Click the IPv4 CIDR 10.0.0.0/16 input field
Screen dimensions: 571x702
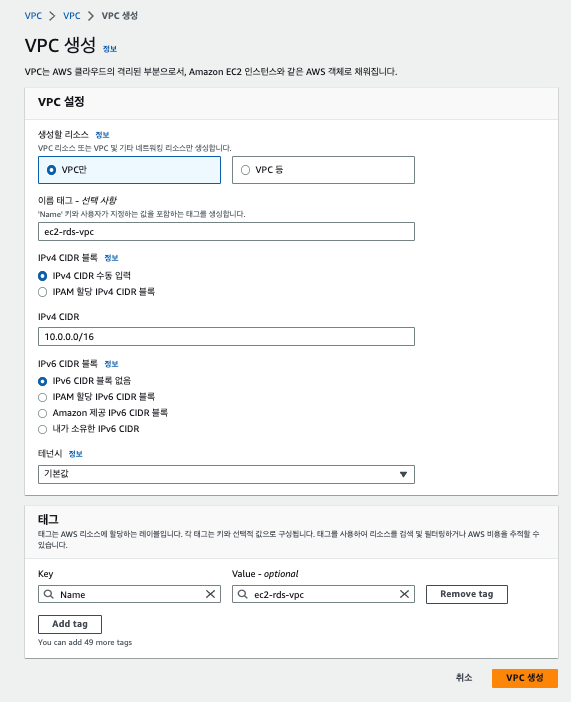(226, 337)
